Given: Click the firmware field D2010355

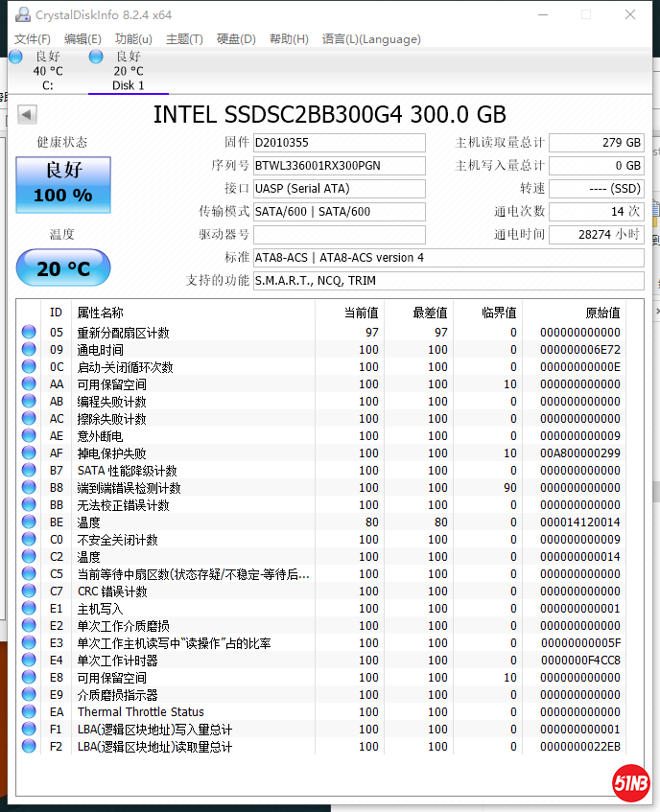Looking at the screenshot, I should (x=339, y=143).
